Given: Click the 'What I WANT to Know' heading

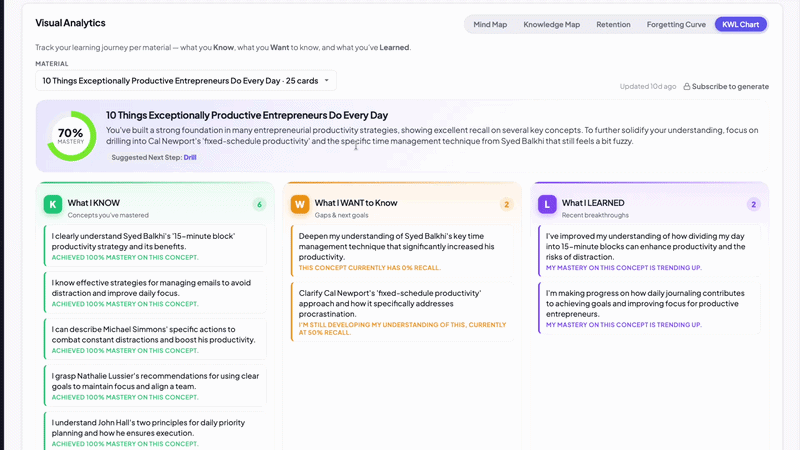Looking at the screenshot, I should [x=356, y=203].
